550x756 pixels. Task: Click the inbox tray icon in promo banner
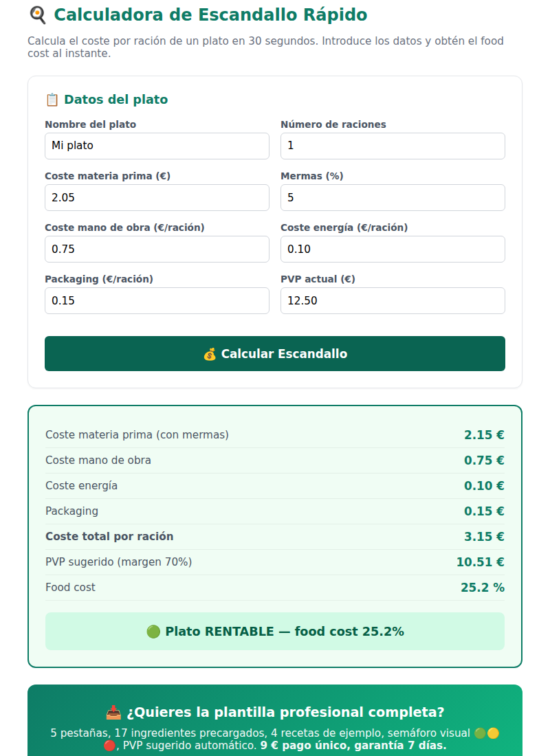[x=113, y=712]
